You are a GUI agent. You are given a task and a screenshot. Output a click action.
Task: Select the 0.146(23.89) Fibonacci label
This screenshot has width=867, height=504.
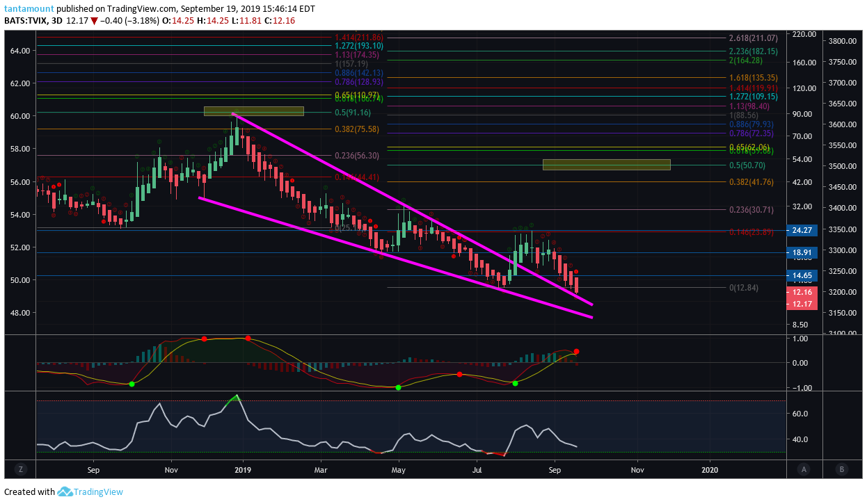751,232
